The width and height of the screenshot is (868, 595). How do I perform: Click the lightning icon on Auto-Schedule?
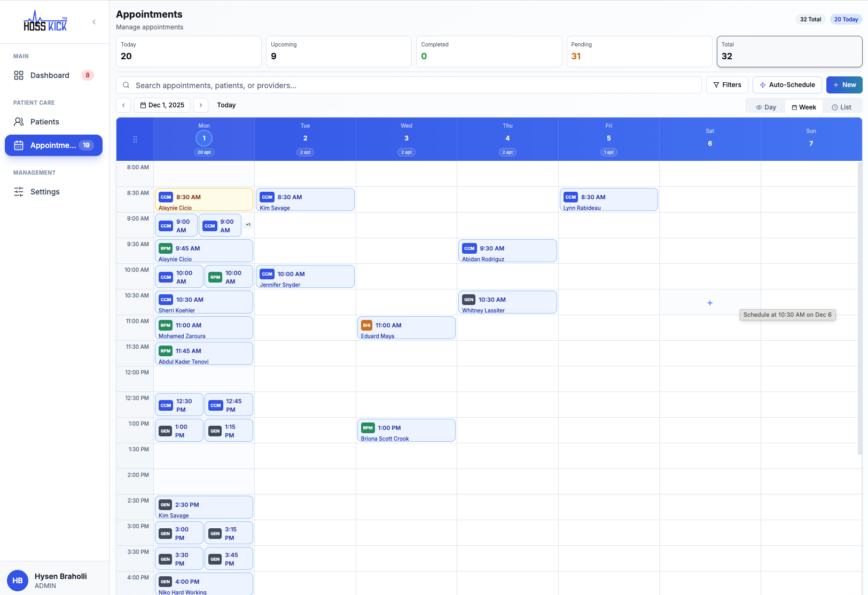[763, 85]
